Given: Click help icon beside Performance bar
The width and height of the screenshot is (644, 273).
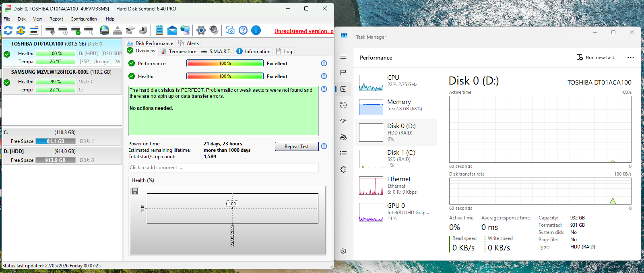Looking at the screenshot, I should pyautogui.click(x=324, y=63).
